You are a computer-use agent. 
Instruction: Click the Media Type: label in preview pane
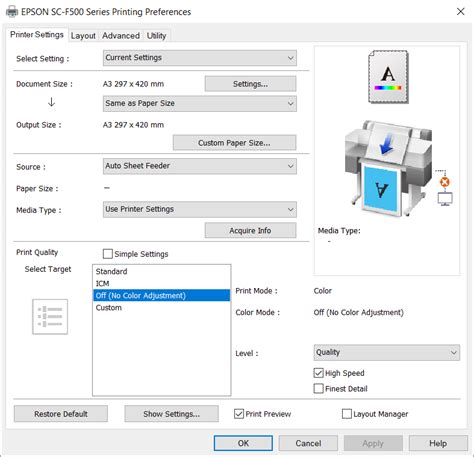point(339,230)
